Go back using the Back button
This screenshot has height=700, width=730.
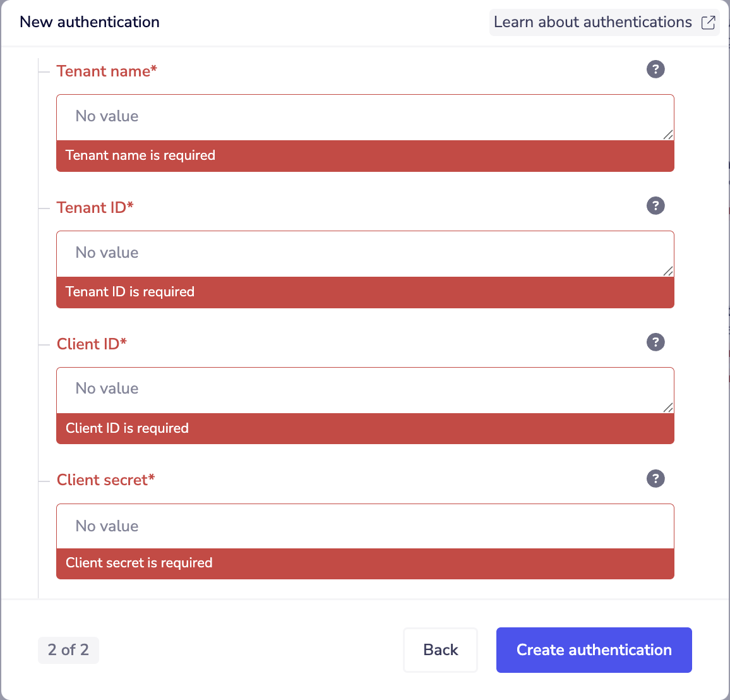pyautogui.click(x=440, y=649)
